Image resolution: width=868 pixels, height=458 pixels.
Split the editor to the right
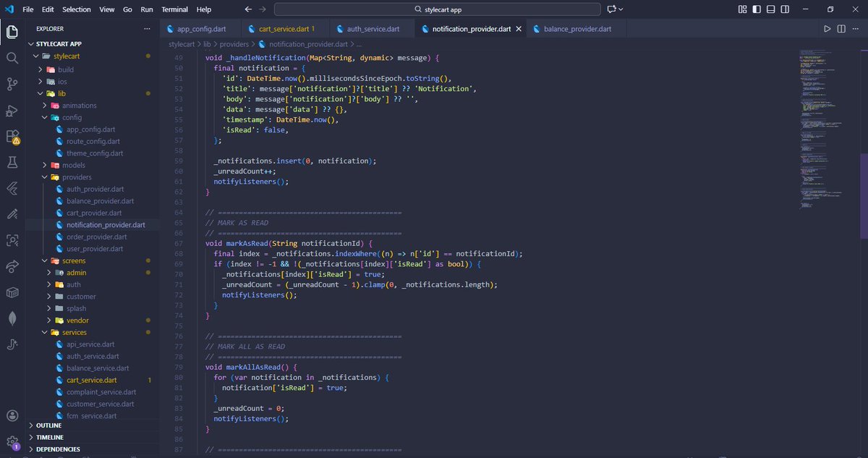coord(841,29)
